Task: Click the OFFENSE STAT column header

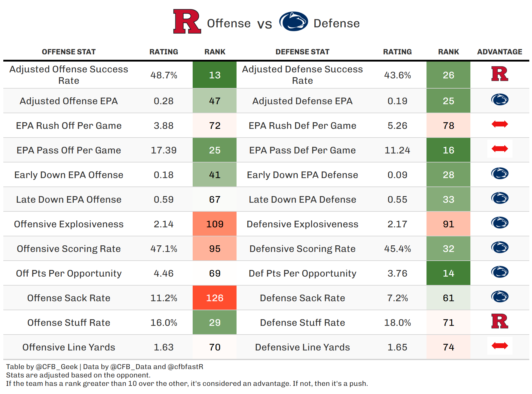Action: pos(69,52)
